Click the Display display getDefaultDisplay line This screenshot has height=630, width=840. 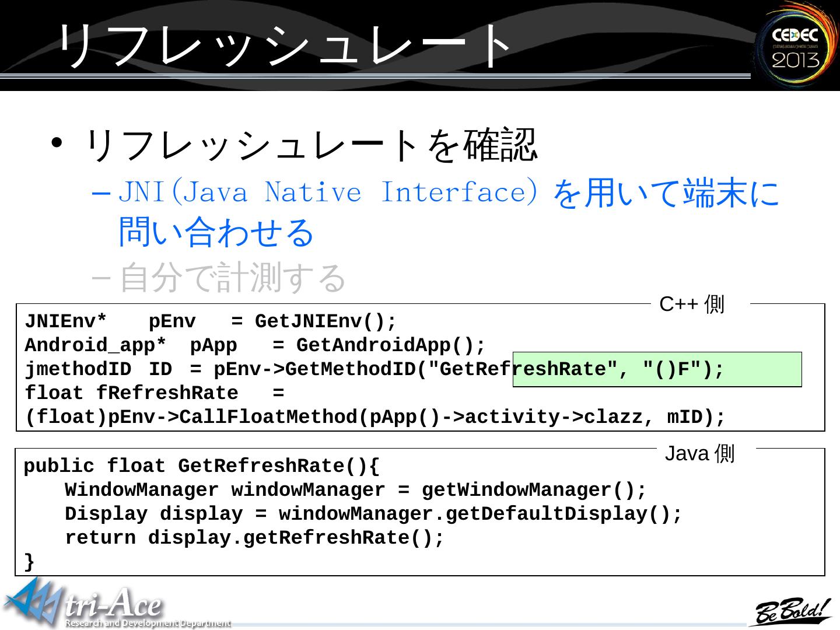[x=373, y=514]
